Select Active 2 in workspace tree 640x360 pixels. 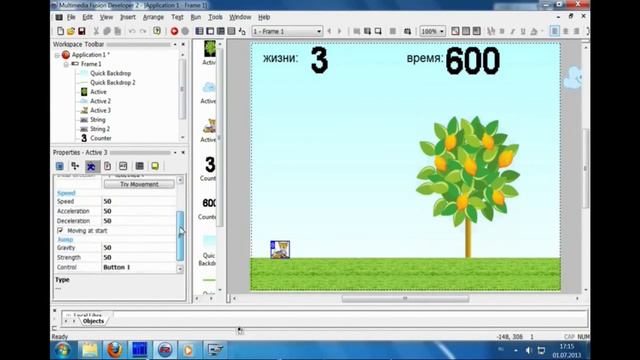click(x=100, y=101)
